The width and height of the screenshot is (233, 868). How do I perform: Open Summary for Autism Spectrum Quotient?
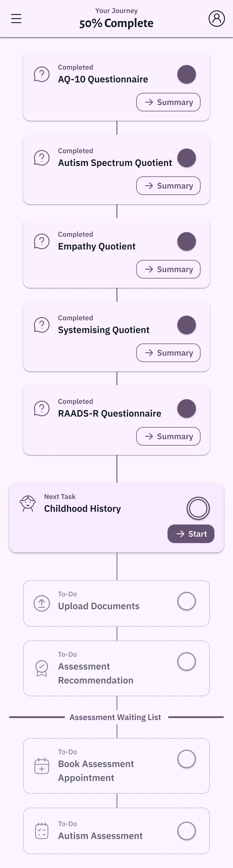click(168, 186)
